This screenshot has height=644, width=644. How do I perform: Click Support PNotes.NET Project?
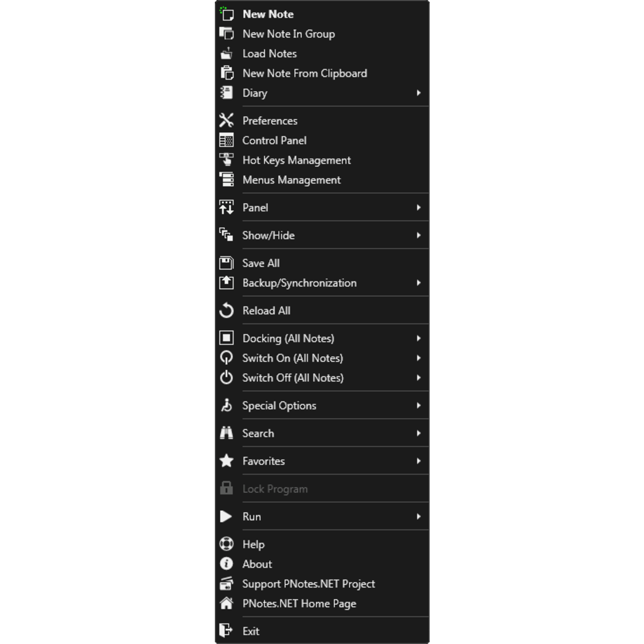308,584
